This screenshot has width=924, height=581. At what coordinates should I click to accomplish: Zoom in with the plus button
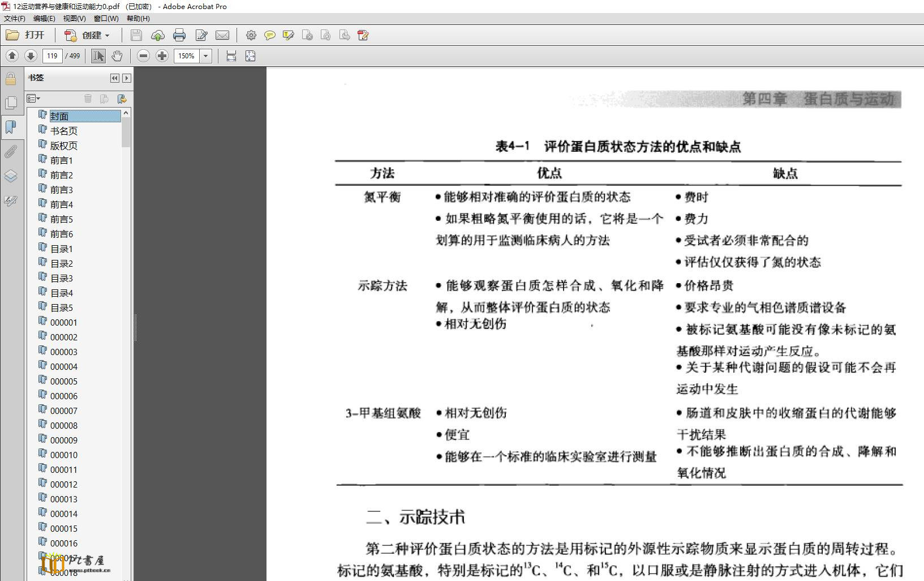click(162, 55)
